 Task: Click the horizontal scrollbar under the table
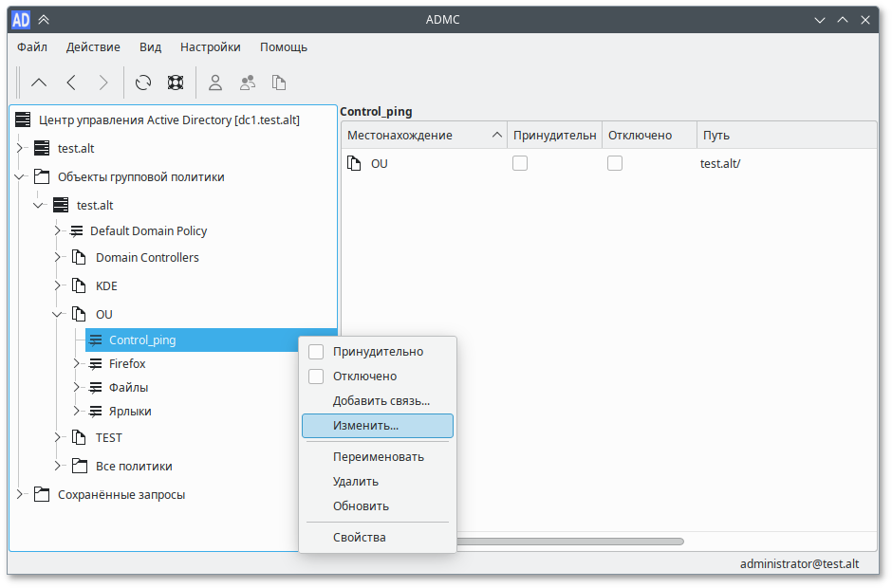pyautogui.click(x=569, y=542)
